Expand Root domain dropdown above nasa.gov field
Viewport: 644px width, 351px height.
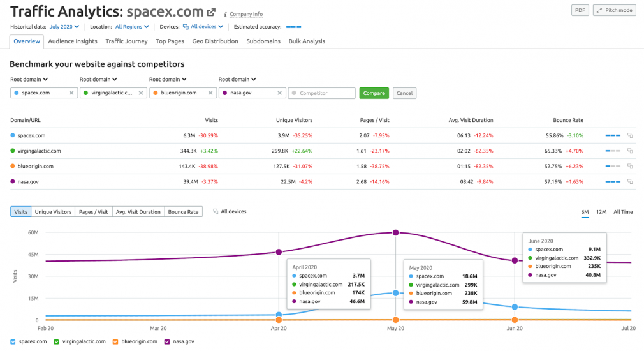coord(237,79)
